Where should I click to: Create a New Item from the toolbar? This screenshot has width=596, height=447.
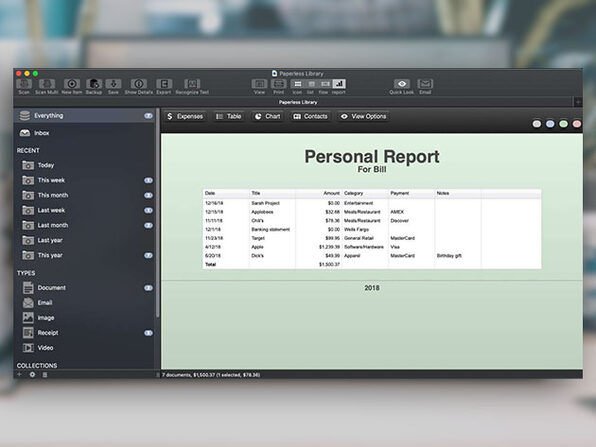[x=72, y=84]
